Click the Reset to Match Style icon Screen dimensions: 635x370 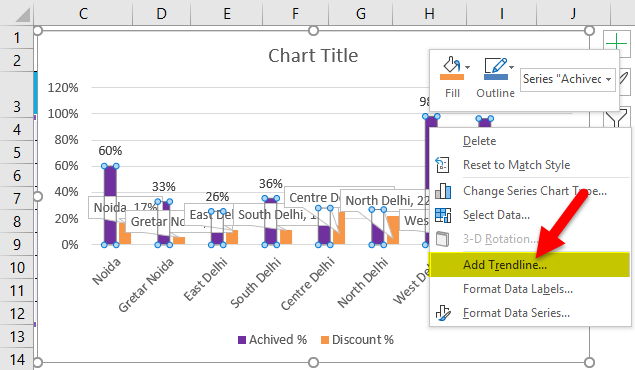tap(442, 165)
